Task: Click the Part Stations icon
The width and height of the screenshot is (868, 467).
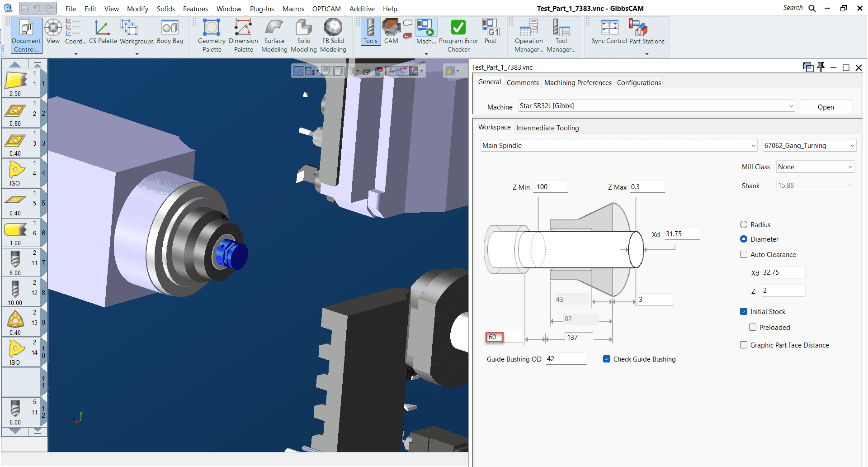Action: pos(647,32)
